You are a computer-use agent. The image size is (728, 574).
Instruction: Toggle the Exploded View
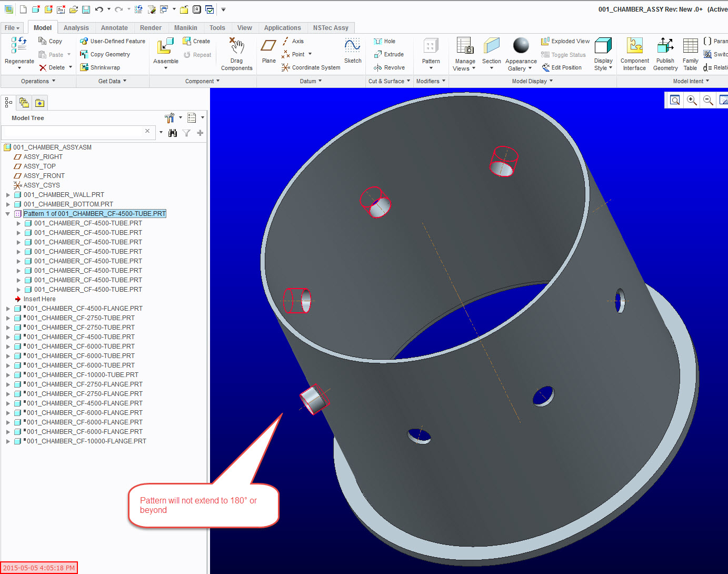click(x=565, y=41)
